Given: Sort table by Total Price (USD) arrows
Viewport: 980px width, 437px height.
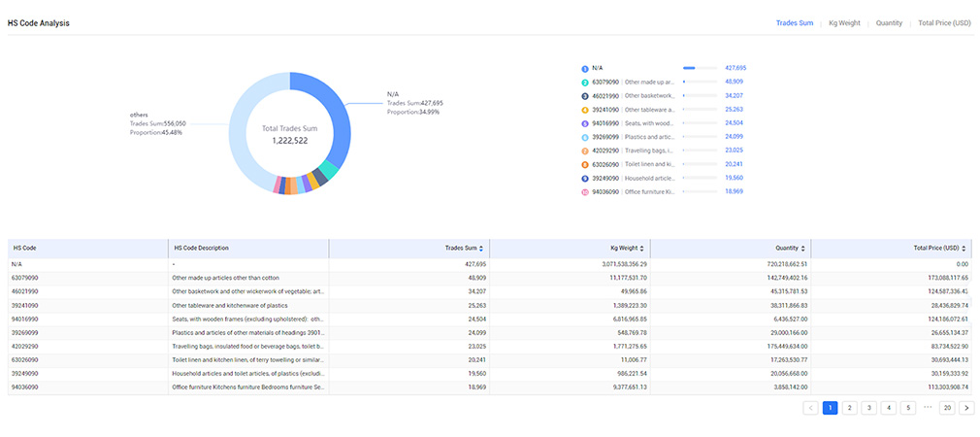Looking at the screenshot, I should (964, 249).
